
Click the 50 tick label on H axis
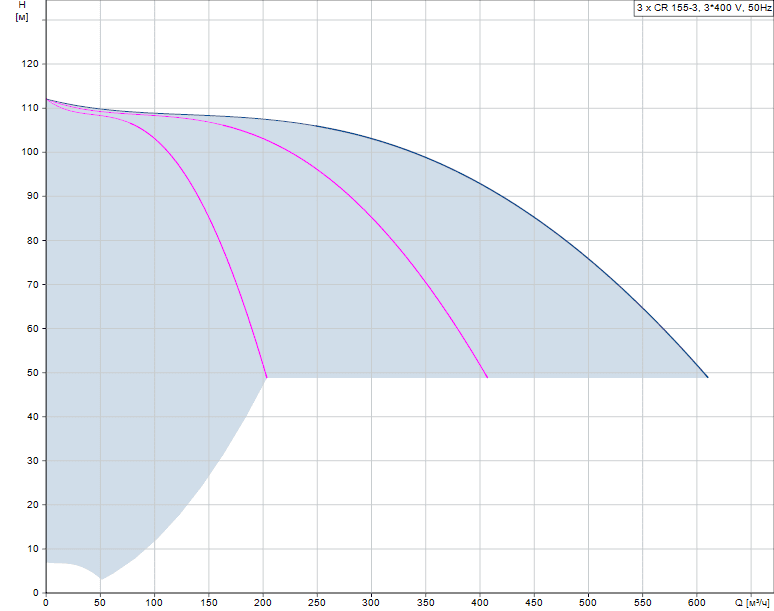[x=32, y=373]
